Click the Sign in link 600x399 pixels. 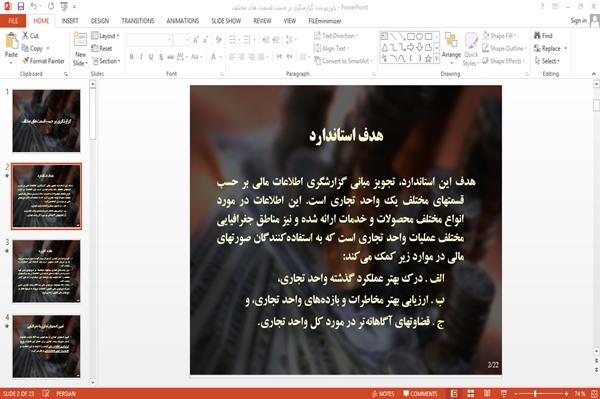(x=578, y=21)
